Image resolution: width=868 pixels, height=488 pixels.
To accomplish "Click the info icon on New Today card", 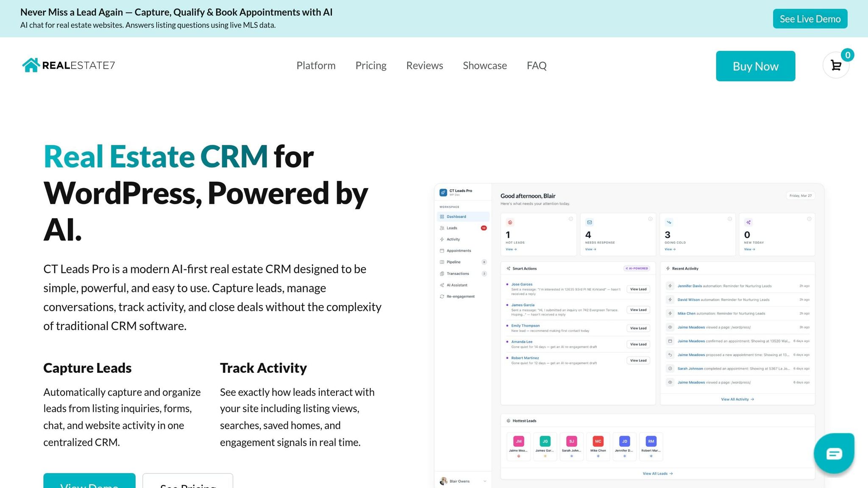I will (809, 219).
